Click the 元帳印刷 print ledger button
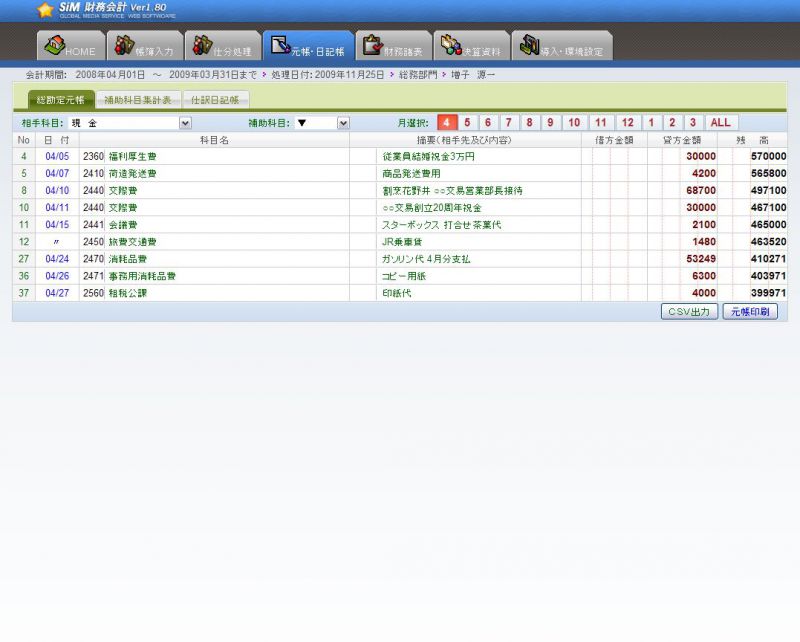The height and width of the screenshot is (642, 800). pyautogui.click(x=750, y=312)
